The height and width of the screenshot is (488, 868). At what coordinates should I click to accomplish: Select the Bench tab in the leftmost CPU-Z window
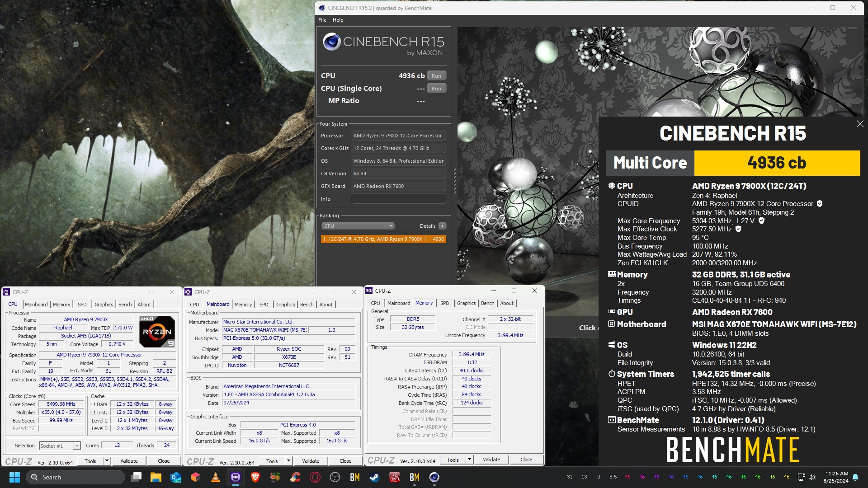click(x=125, y=305)
